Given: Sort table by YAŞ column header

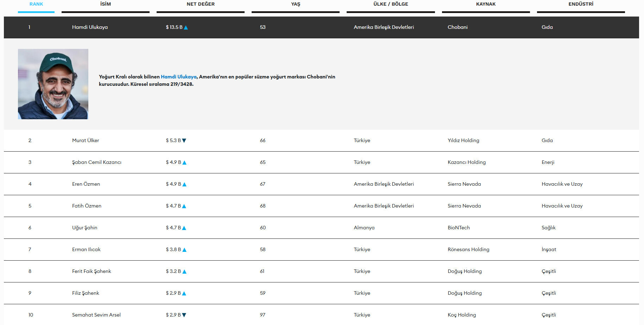Looking at the screenshot, I should pos(296,4).
